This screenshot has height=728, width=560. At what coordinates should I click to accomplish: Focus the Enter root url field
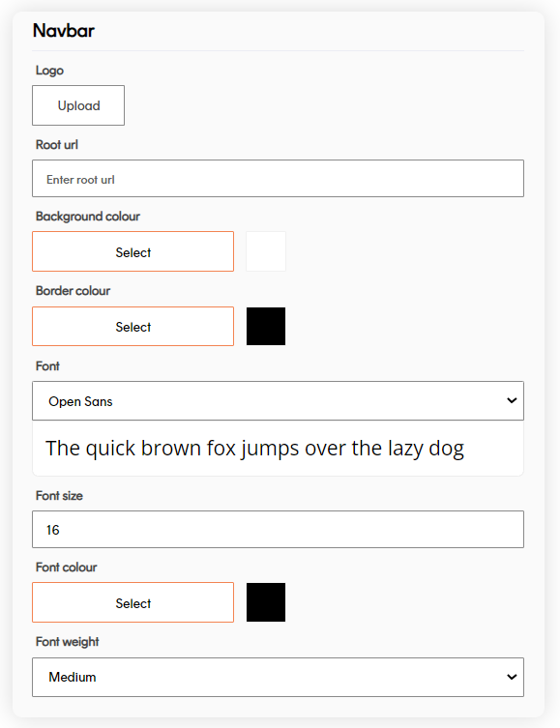(x=278, y=179)
